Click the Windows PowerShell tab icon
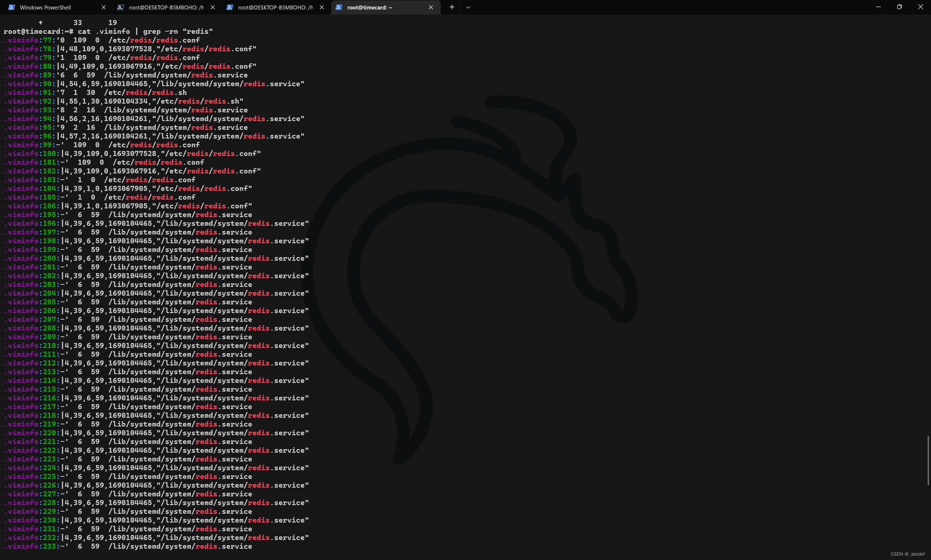 (x=12, y=7)
